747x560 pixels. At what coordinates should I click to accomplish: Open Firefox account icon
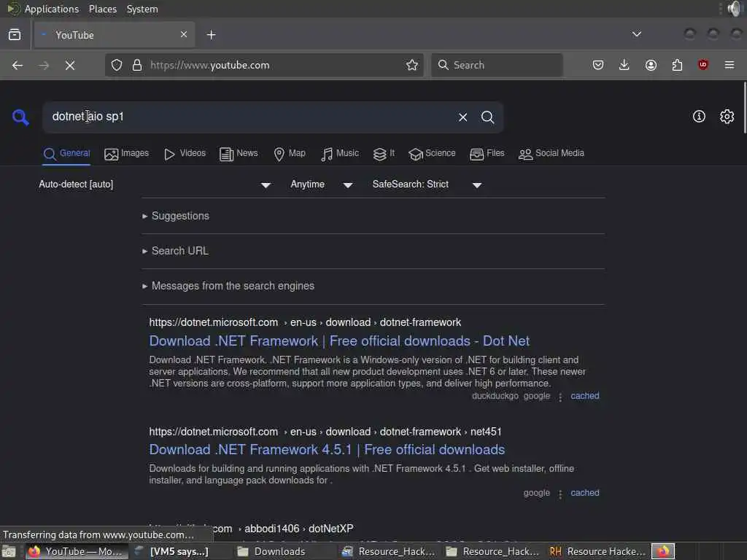(x=651, y=65)
